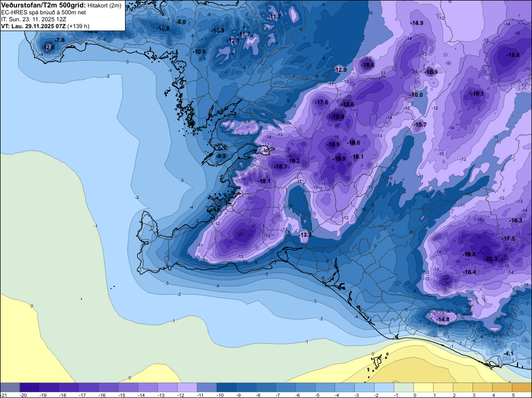532x398 pixels.
Task: Click the -16.4 temperature value
Action: (x=470, y=272)
